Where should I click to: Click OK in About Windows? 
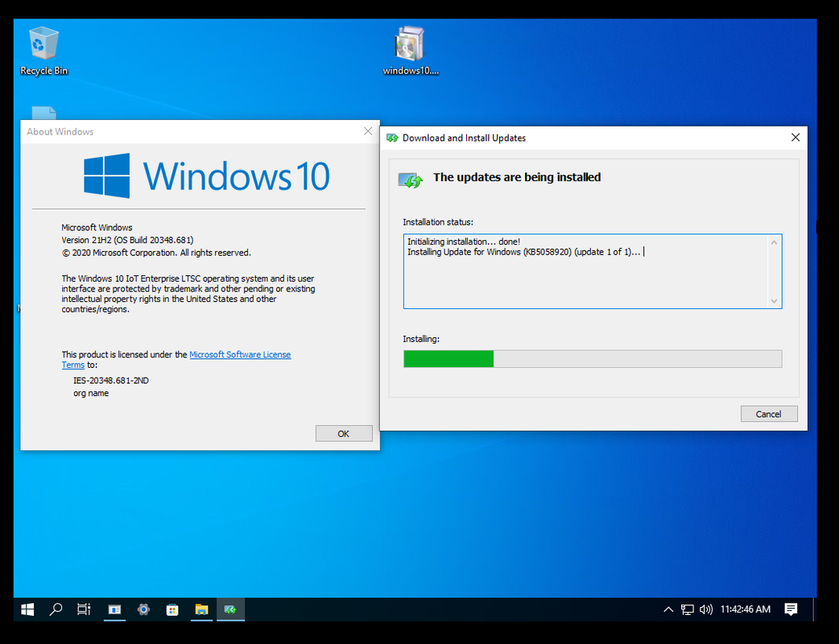(344, 434)
